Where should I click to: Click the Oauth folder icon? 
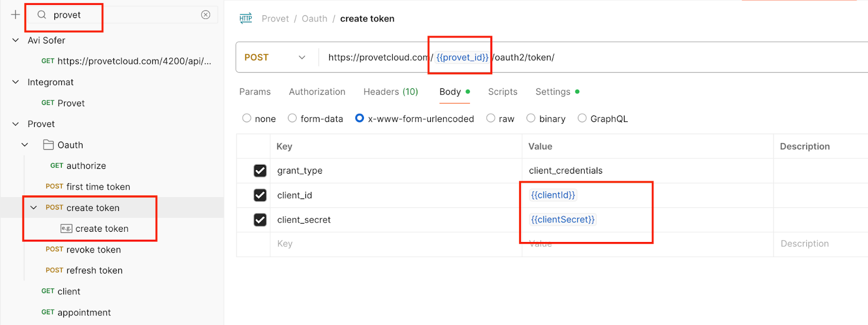coord(48,145)
